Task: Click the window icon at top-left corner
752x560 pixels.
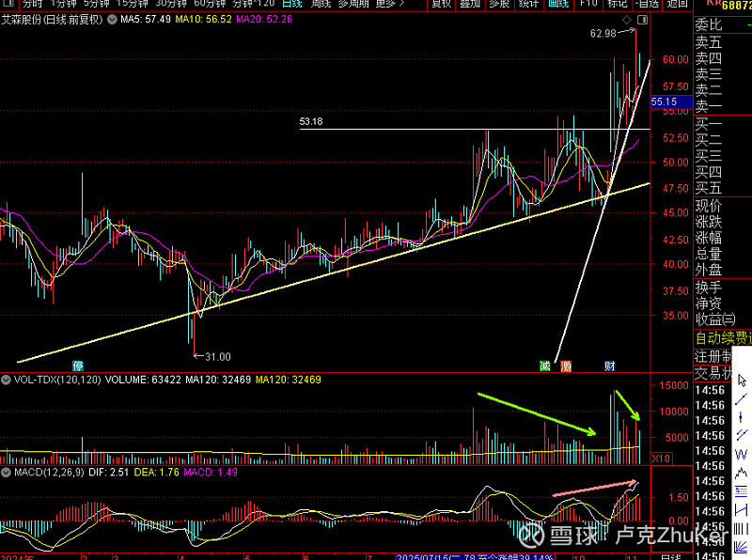Action: coord(8,4)
